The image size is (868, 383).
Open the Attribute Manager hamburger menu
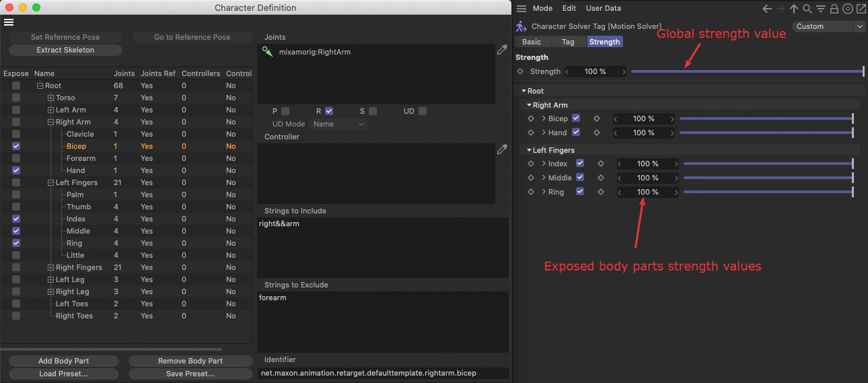[x=521, y=9]
